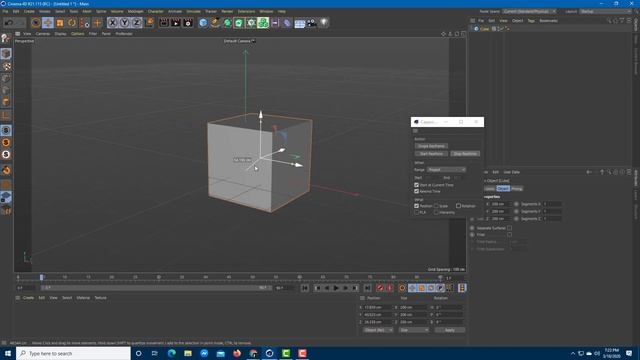
Task: Click the Spline Pen tool icon
Action: [x=215, y=23]
